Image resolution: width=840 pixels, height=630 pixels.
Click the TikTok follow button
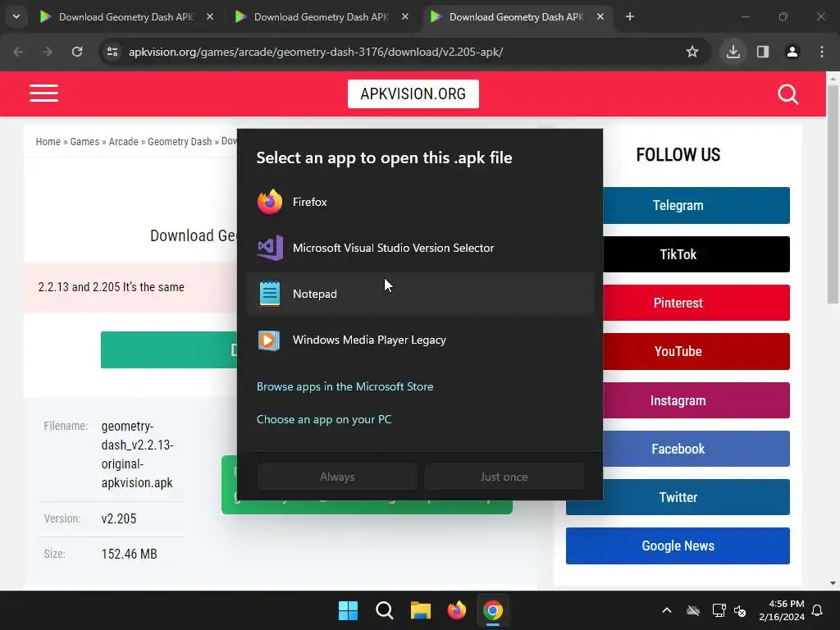click(696, 254)
